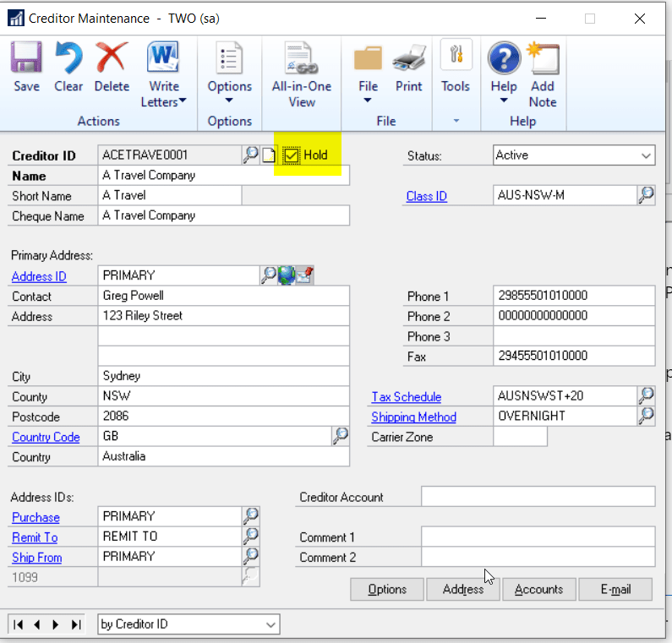Click the globe map icon beside Address ID

point(286,275)
